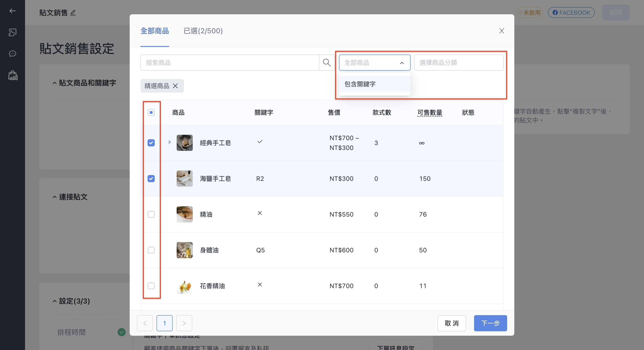Uncheck the 海鹽手工皂 checkbox

[151, 179]
